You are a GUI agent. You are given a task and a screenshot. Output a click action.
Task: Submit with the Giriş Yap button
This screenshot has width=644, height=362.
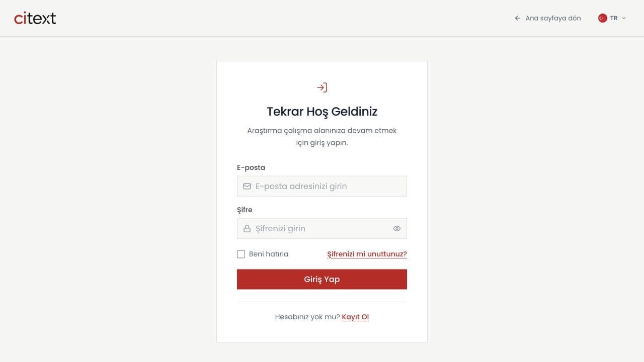[322, 279]
